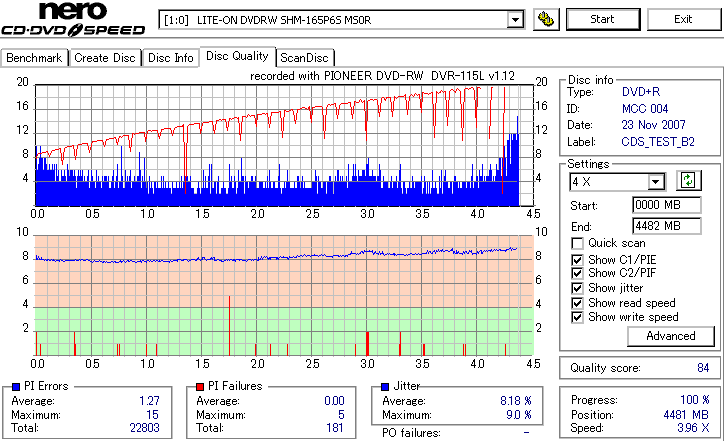The height and width of the screenshot is (441, 724).
Task: Click the Quality score value 84
Action: [703, 368]
